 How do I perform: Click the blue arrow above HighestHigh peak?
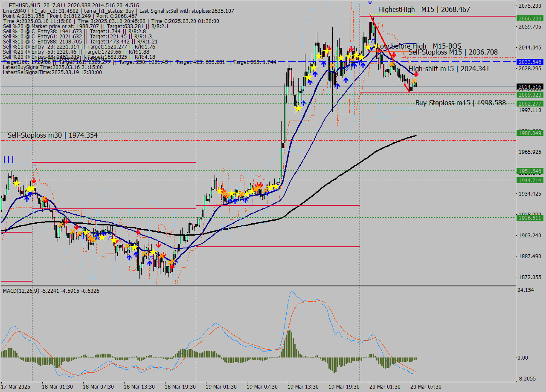(x=370, y=2)
